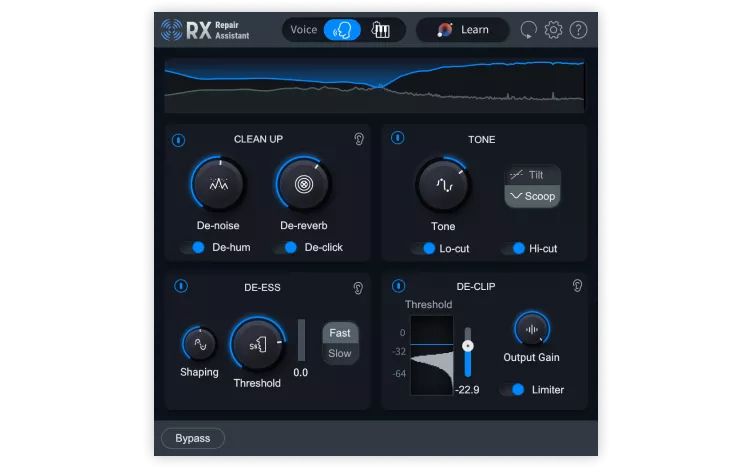Toggle the De-hum switch
Viewport: 752px width, 468px height.
193,247
